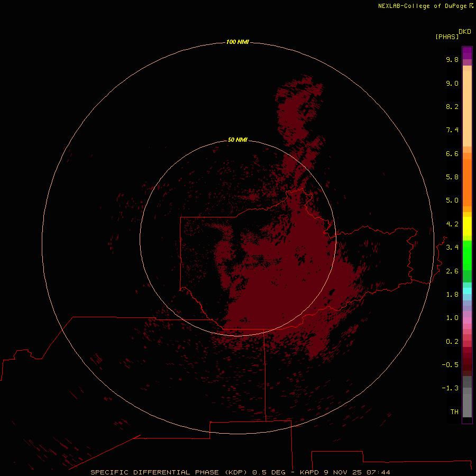Click the bright green segment of the colorbar
The height and width of the screenshot is (476, 476).
[x=467, y=255]
